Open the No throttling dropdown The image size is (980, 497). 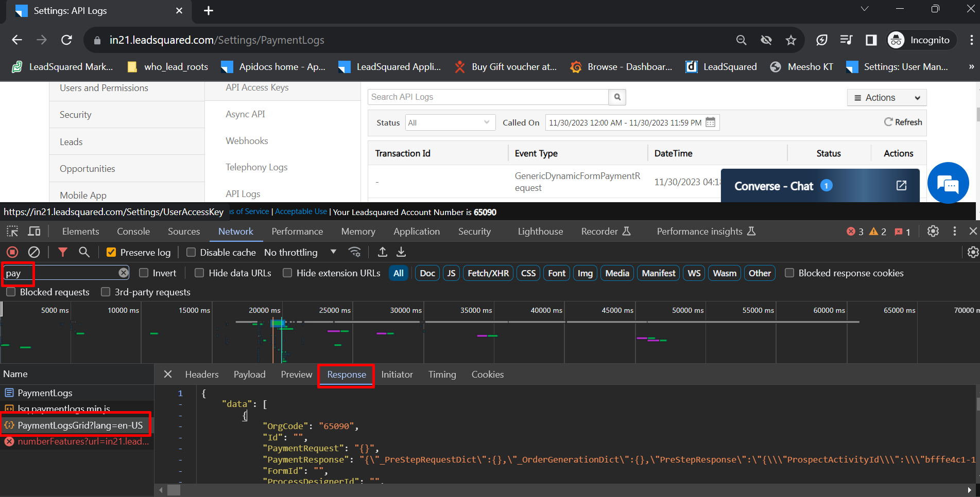300,252
